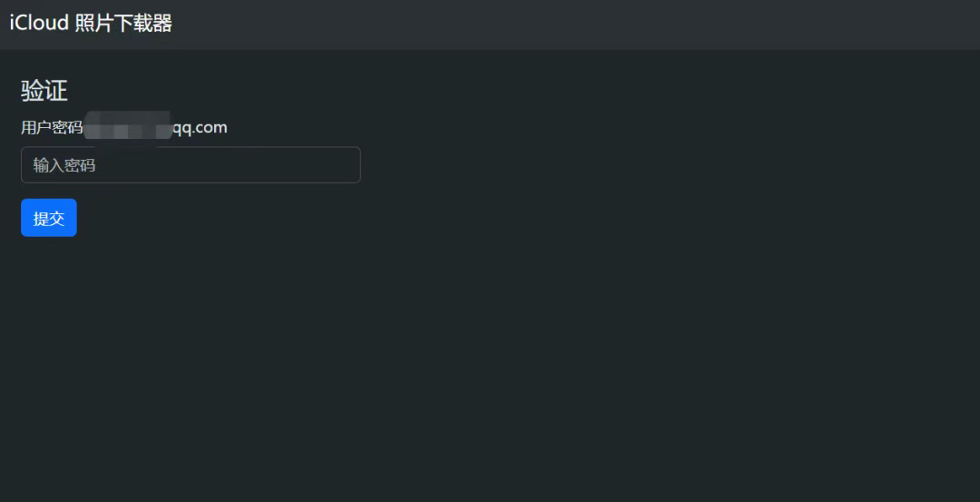
Task: Focus the 输入密码 password field
Action: pyautogui.click(x=191, y=165)
